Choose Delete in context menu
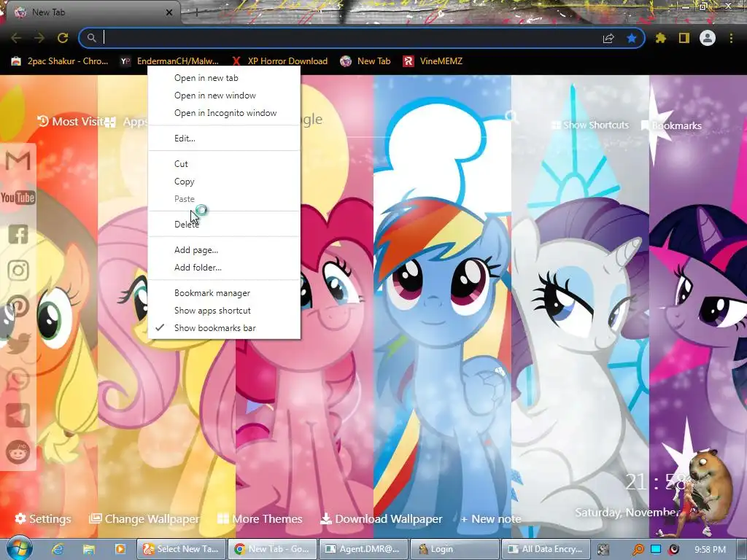The width and height of the screenshot is (747, 560). click(224, 225)
